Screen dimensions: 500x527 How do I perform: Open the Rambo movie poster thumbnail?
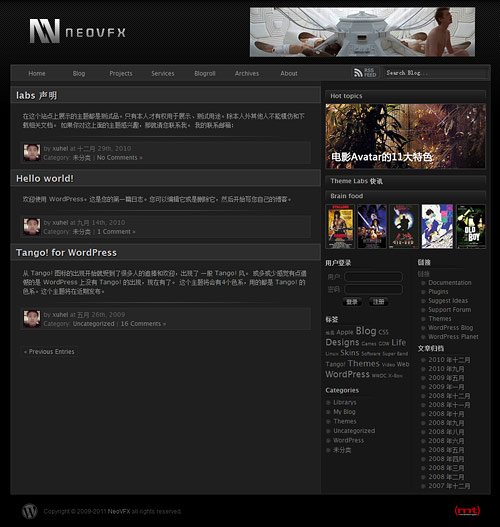pyautogui.click(x=340, y=227)
